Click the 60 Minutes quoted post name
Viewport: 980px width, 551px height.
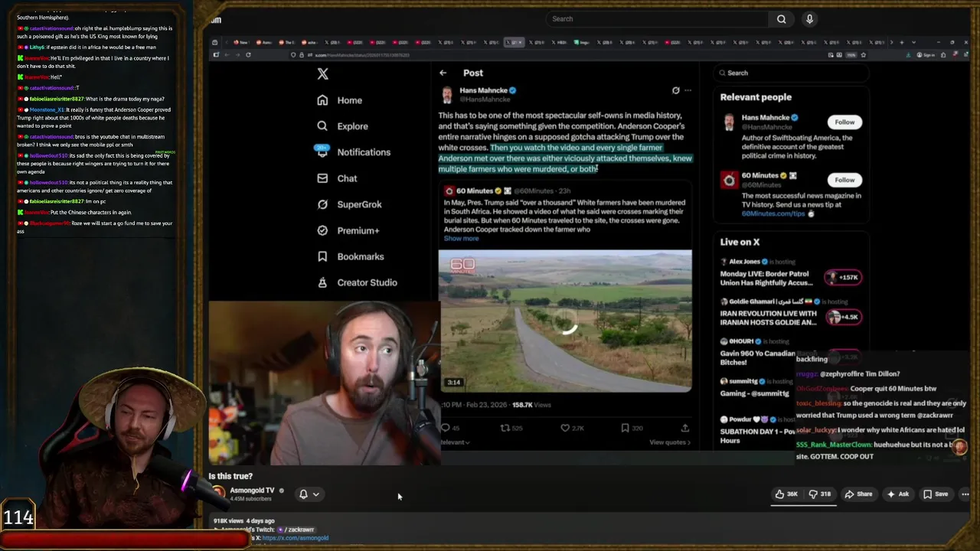[x=475, y=191]
